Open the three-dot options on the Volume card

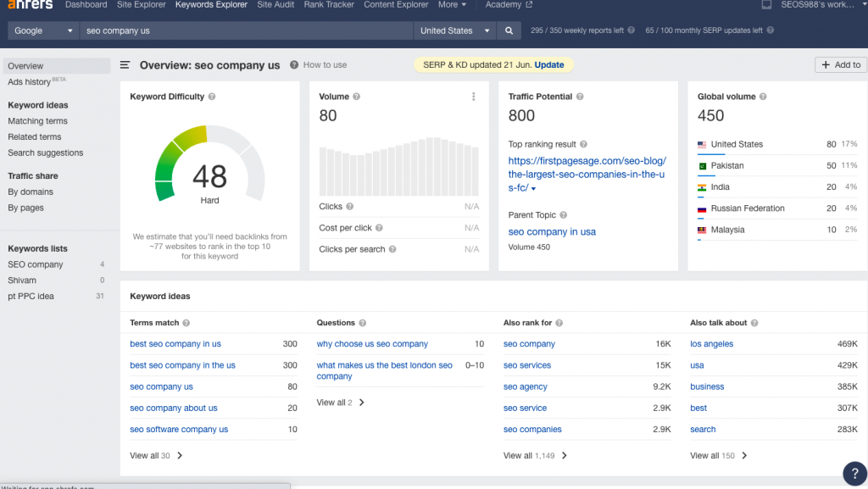coord(474,97)
